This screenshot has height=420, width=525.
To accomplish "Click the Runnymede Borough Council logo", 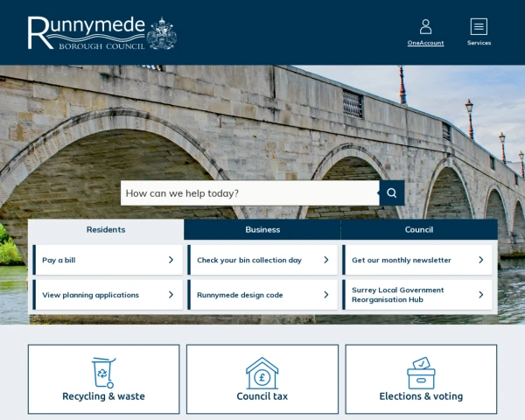I will pos(102,33).
